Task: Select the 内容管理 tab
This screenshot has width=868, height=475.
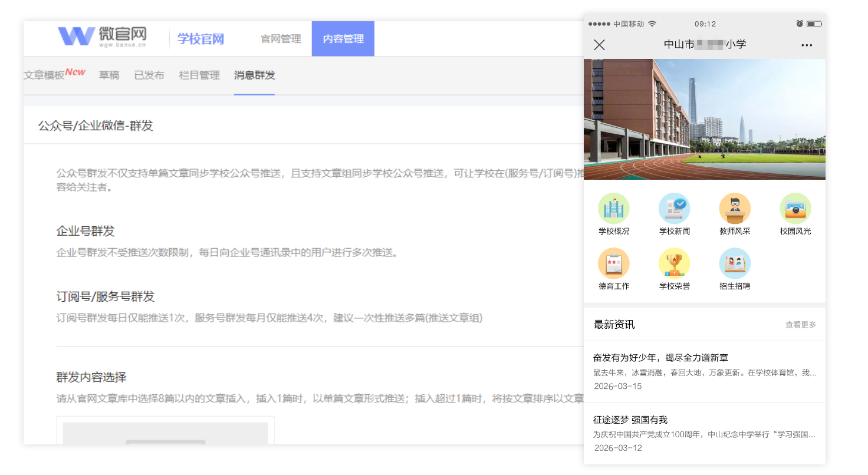Action: click(x=343, y=39)
